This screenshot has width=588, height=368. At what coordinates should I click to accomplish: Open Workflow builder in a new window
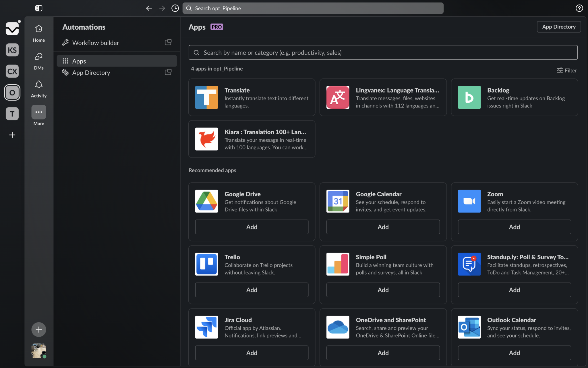tap(168, 42)
